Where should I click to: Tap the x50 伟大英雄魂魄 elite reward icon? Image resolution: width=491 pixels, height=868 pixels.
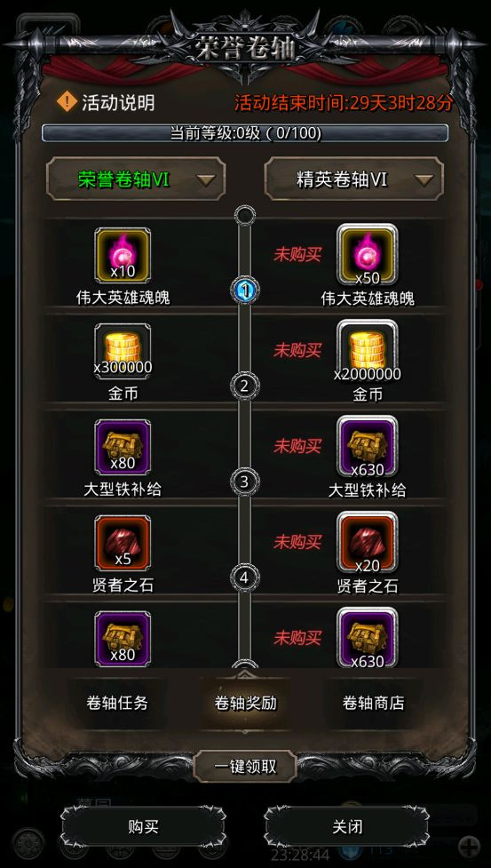(368, 256)
